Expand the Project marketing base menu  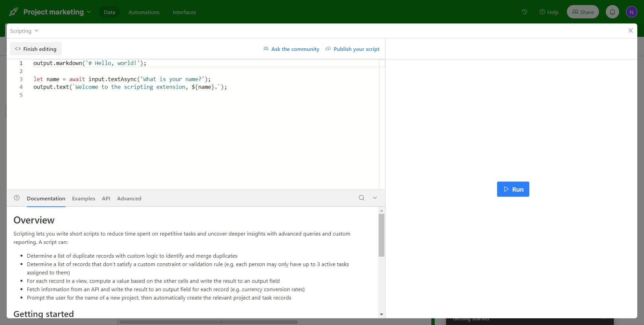tap(89, 12)
